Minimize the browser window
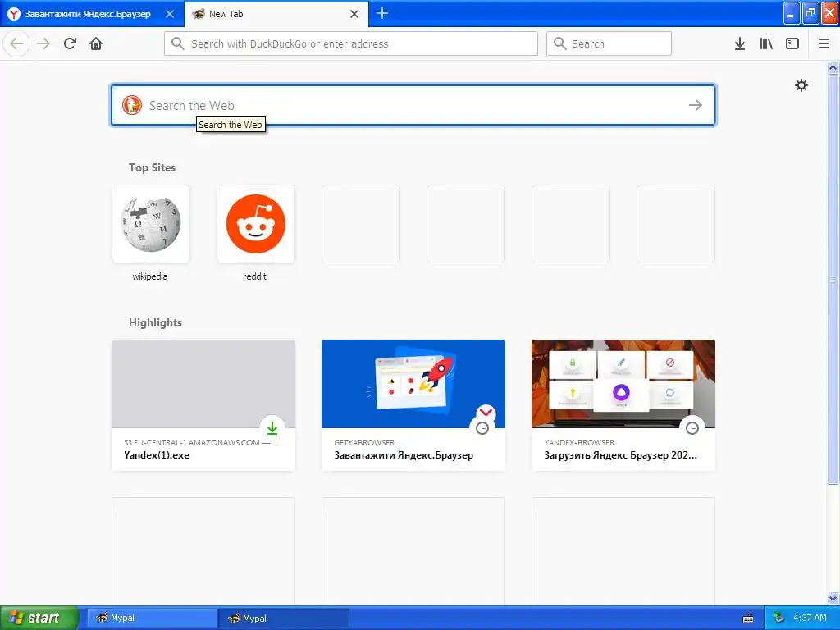The height and width of the screenshot is (630, 840). coord(792,13)
